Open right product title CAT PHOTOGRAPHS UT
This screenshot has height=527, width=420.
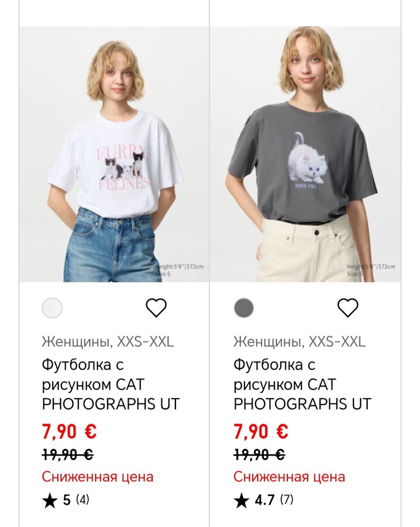point(302,385)
